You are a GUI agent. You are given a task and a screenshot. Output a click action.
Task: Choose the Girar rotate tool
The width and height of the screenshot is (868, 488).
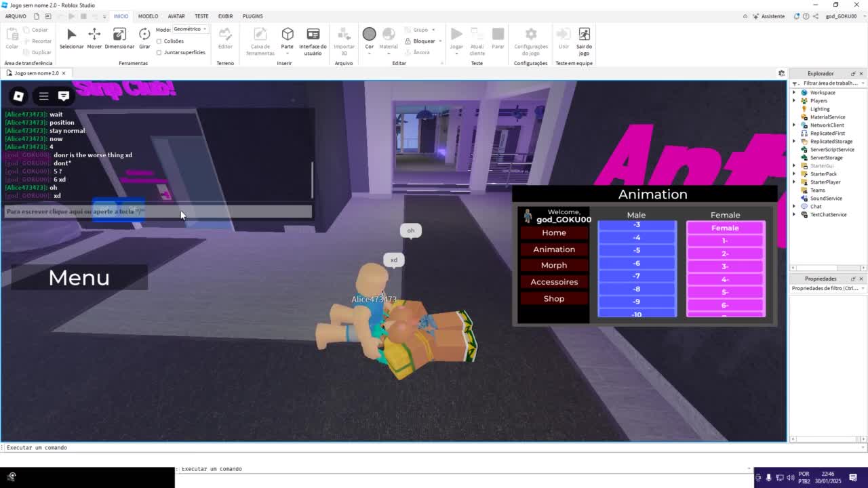pyautogui.click(x=144, y=38)
